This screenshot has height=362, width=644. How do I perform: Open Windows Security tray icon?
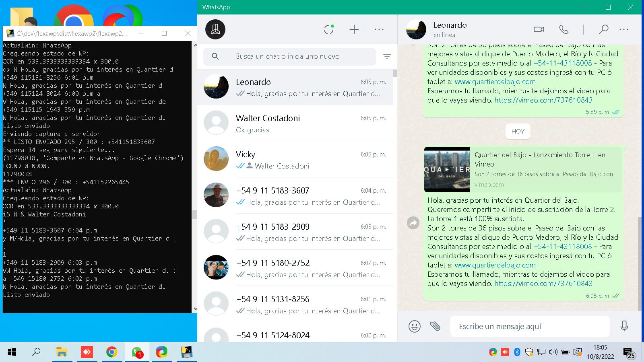coord(529,352)
